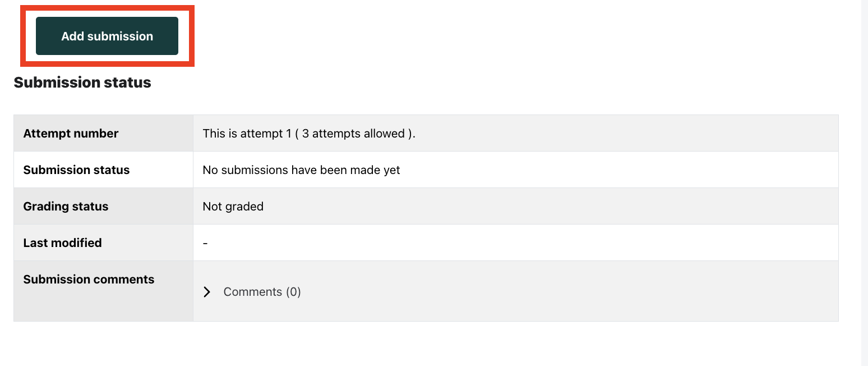The height and width of the screenshot is (366, 868).
Task: Click blank space right of Add submission
Action: (x=449, y=36)
